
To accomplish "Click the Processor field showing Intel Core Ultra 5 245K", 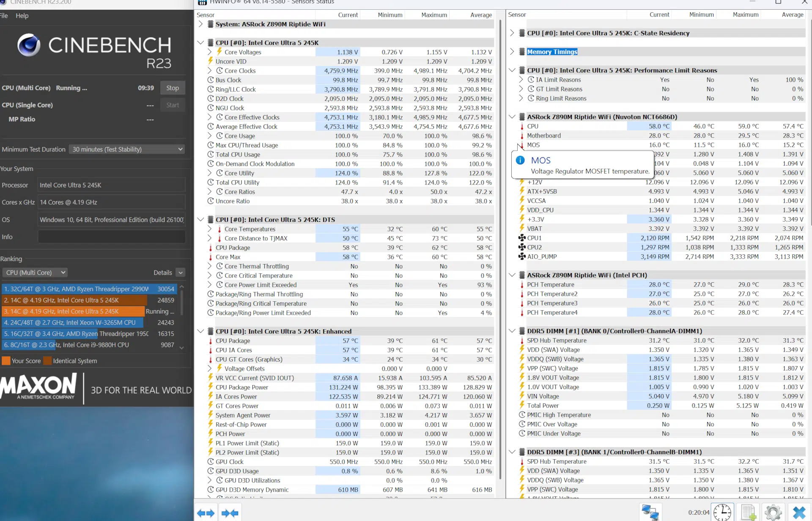I will [x=112, y=185].
